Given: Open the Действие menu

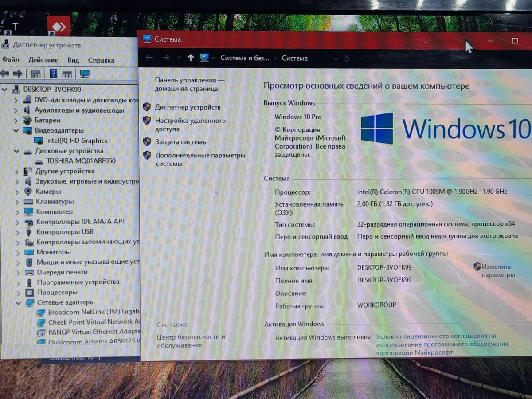Looking at the screenshot, I should [x=43, y=60].
